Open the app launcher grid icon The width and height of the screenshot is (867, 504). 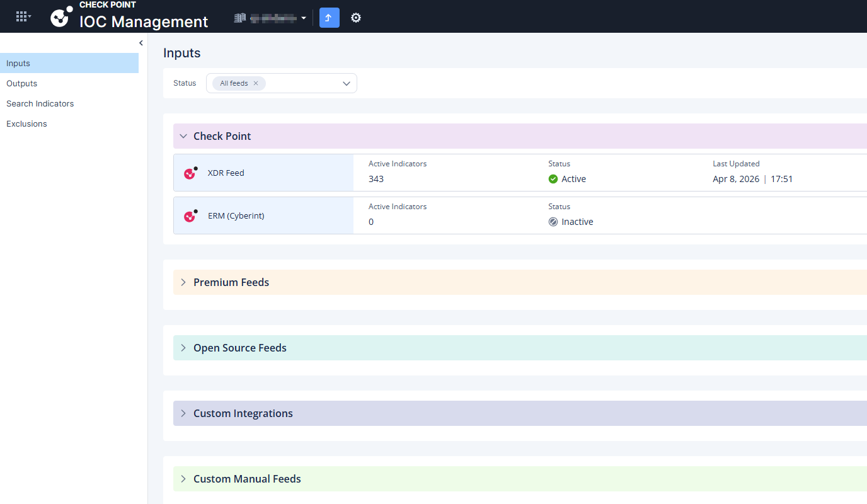click(x=23, y=17)
